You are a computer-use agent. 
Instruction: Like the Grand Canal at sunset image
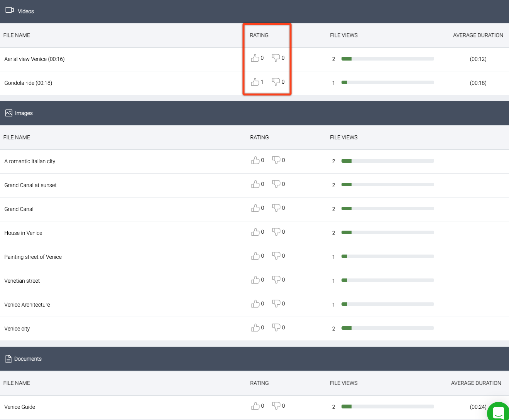pos(255,184)
